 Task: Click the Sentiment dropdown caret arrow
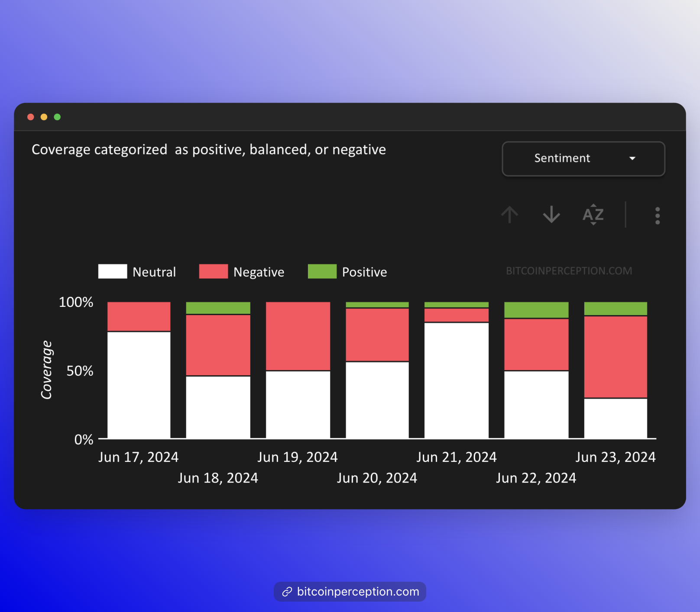(x=632, y=158)
